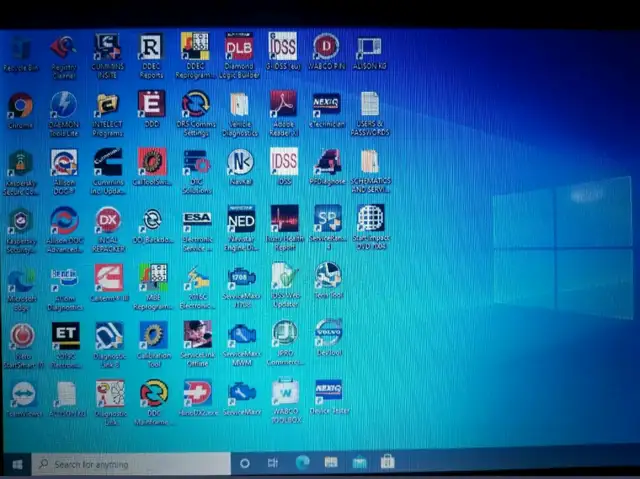Open the Bendix ACom Diagnostics icon
The image size is (640, 479).
click(64, 278)
